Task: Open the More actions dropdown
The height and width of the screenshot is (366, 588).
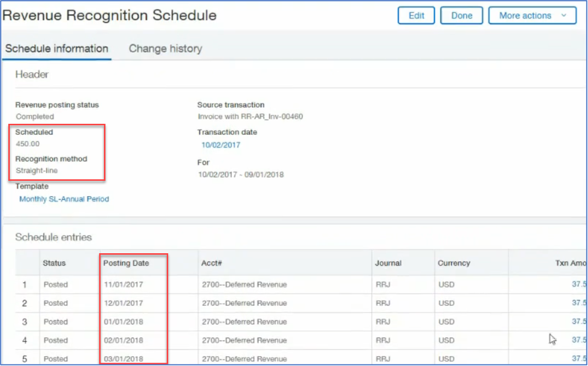Action: (x=533, y=15)
